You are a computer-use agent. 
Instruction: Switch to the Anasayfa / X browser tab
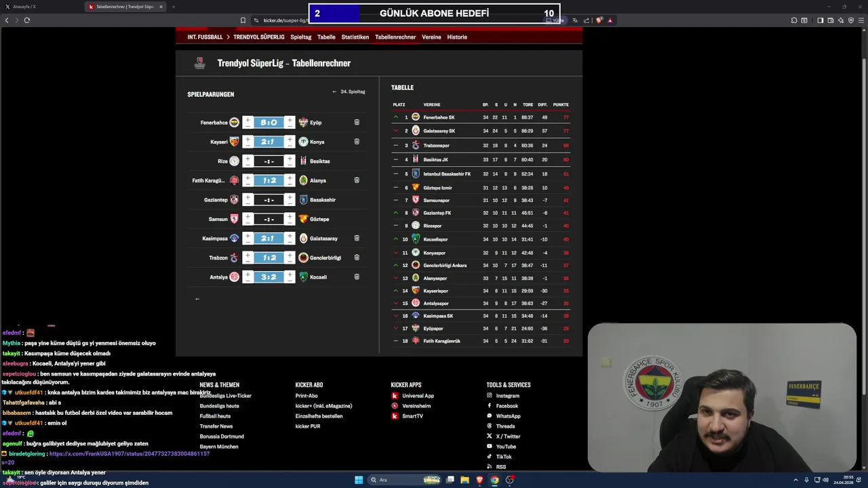click(39, 7)
